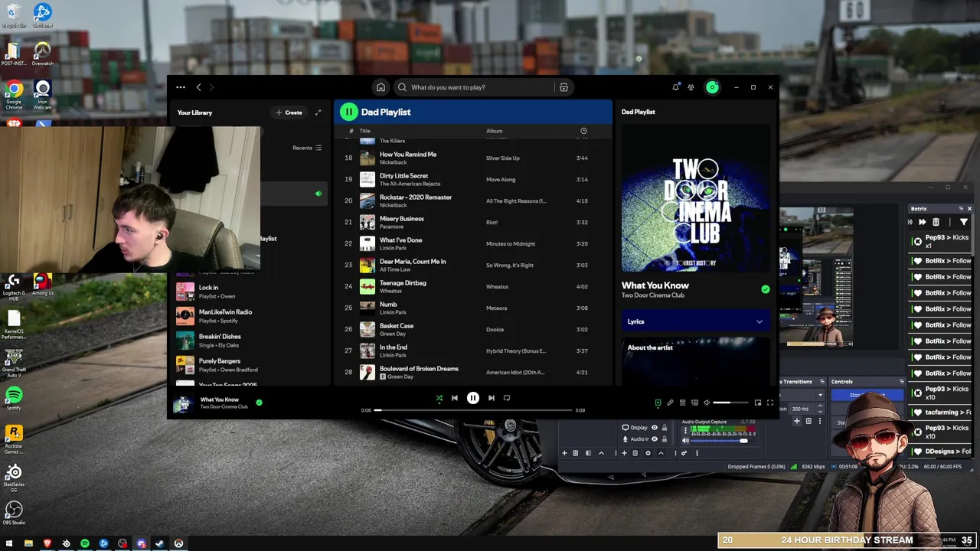The width and height of the screenshot is (980, 551).
Task: Open album link Minutes to Midnight
Action: 511,243
